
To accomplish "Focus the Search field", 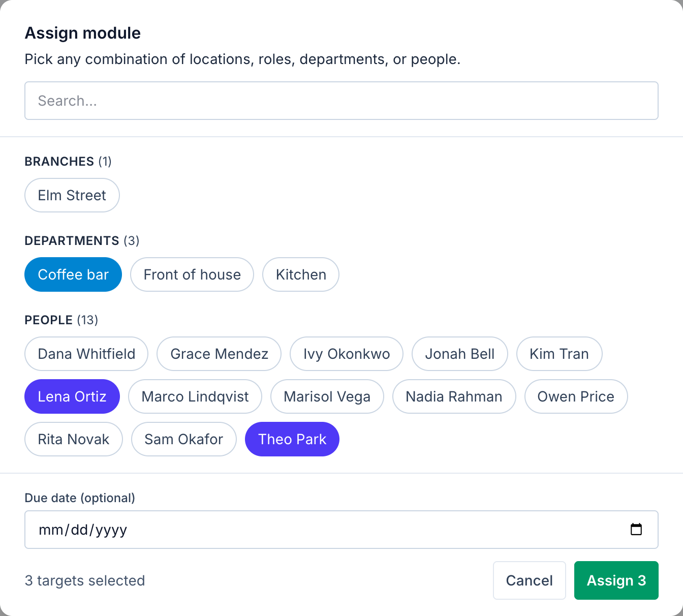I will click(x=341, y=101).
